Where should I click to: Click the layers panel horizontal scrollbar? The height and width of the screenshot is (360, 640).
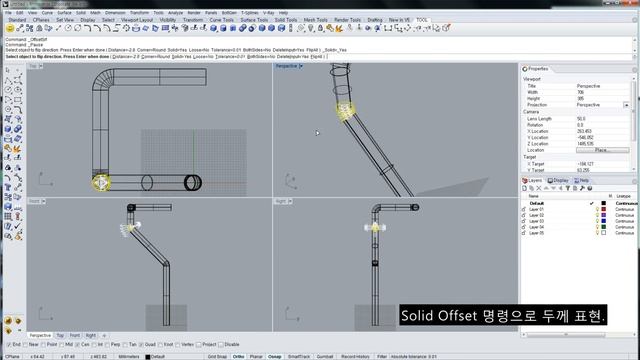click(566, 335)
